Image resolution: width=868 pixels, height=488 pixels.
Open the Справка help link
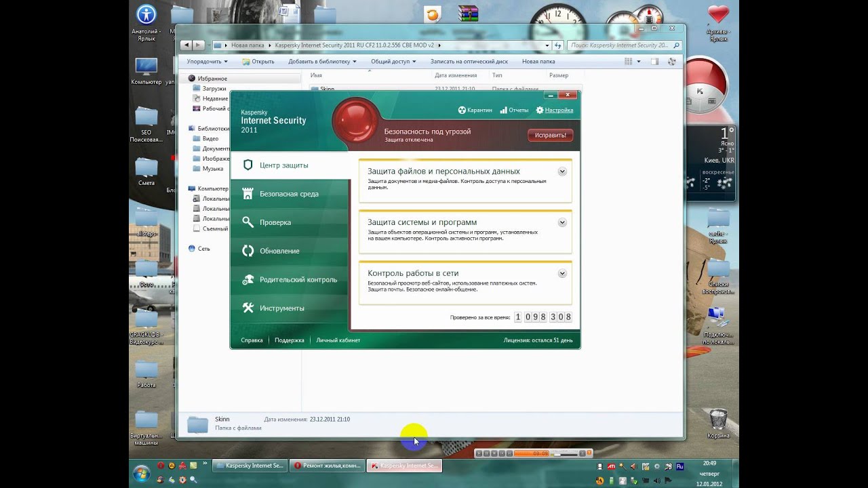(x=252, y=340)
